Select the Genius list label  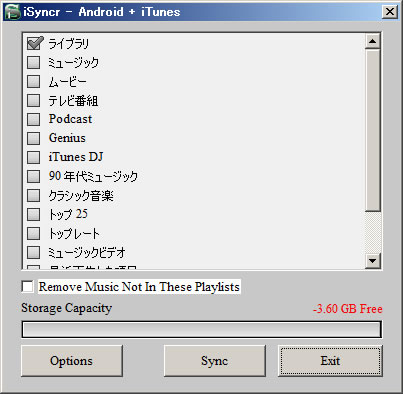[x=67, y=138]
